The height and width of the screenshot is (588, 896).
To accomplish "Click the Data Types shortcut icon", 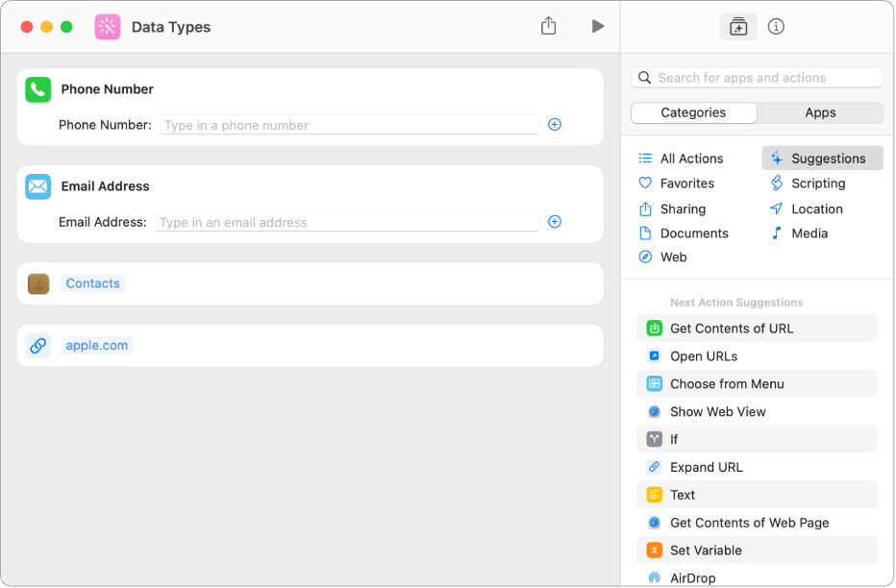I will click(108, 27).
